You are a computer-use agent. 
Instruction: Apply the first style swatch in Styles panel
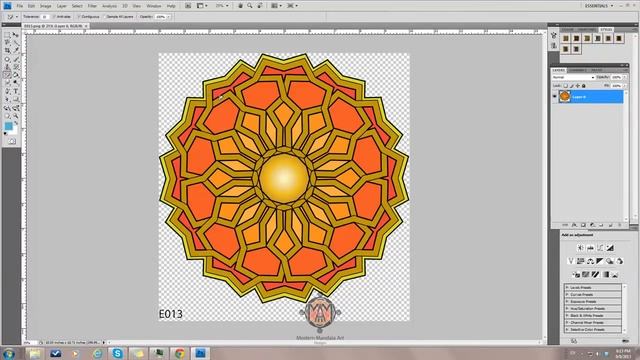coord(566,38)
